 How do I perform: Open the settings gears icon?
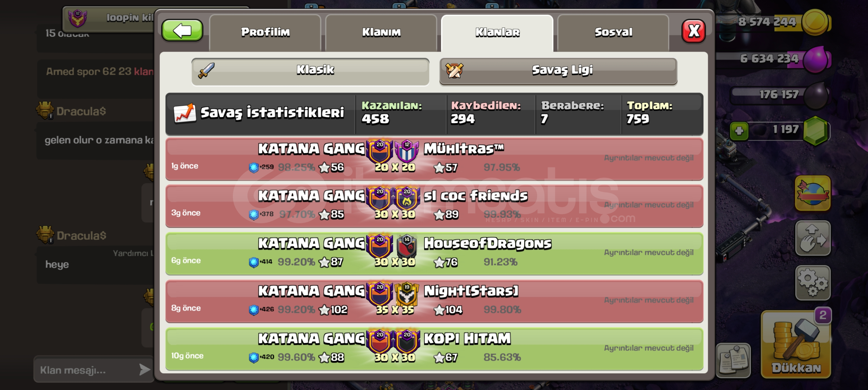point(813,283)
